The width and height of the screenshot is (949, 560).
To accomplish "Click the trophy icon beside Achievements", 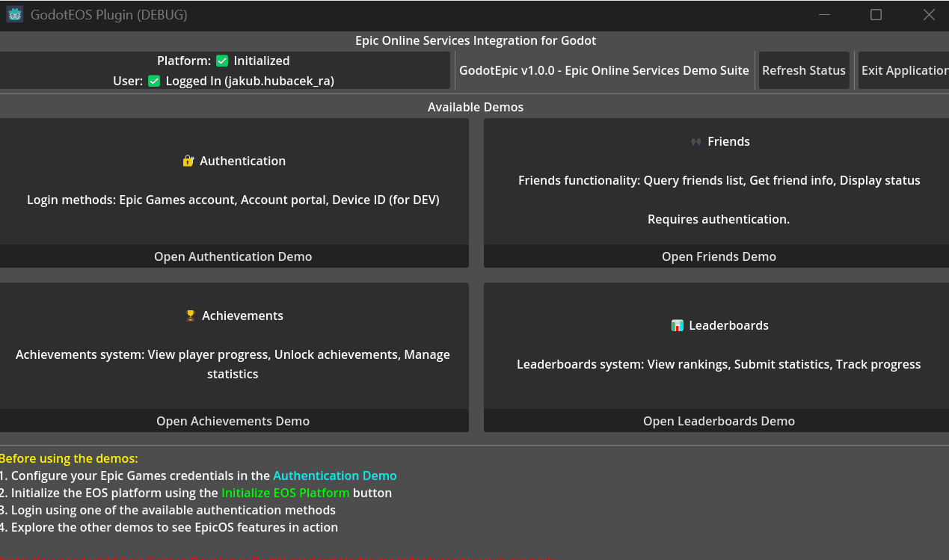I will point(191,316).
